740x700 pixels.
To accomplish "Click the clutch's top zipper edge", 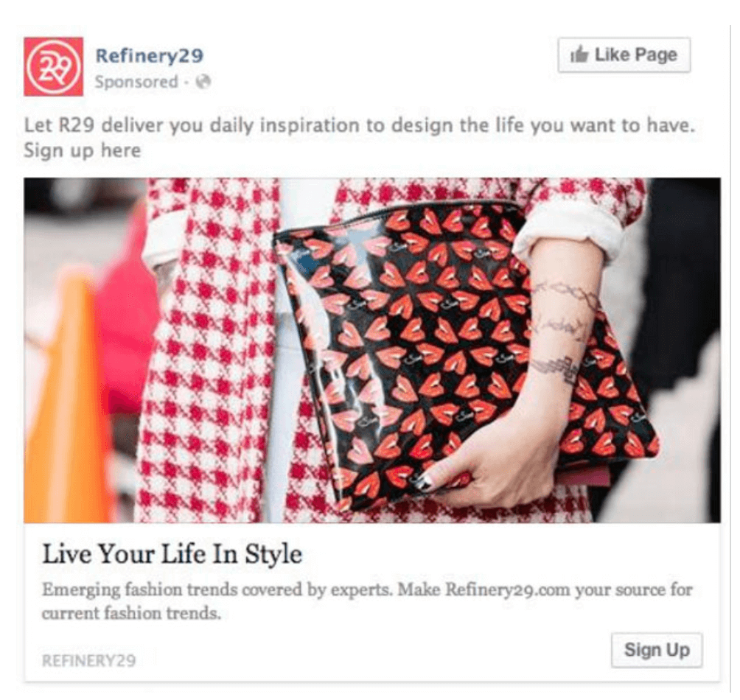I will [397, 214].
